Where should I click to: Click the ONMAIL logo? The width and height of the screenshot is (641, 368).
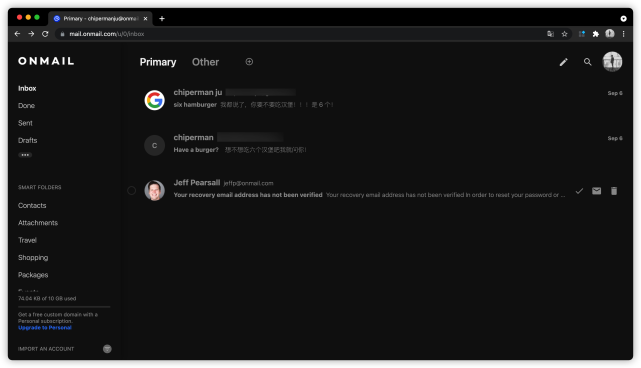click(x=46, y=61)
